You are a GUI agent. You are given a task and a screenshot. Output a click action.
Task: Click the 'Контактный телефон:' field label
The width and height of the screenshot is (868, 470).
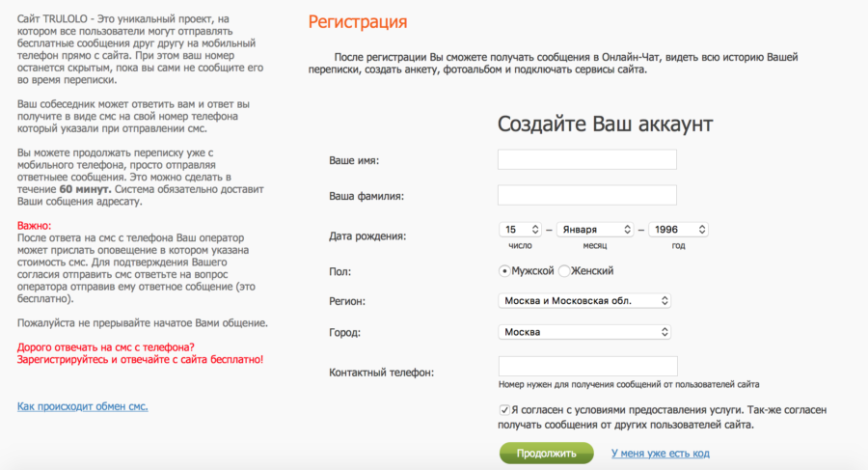pos(381,372)
